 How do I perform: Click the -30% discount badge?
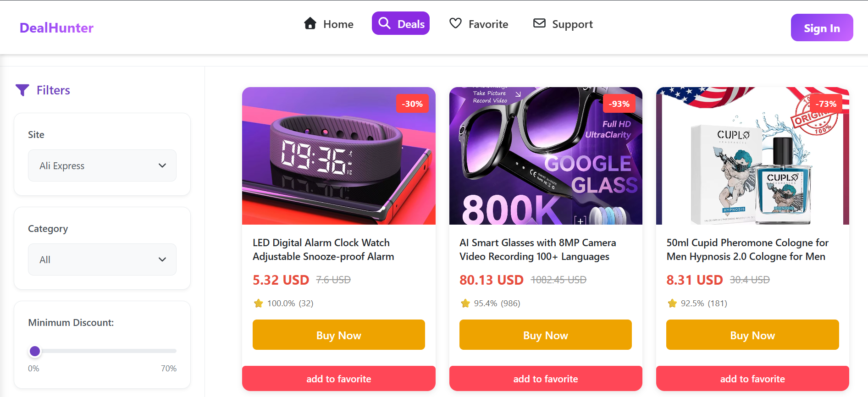coord(412,104)
